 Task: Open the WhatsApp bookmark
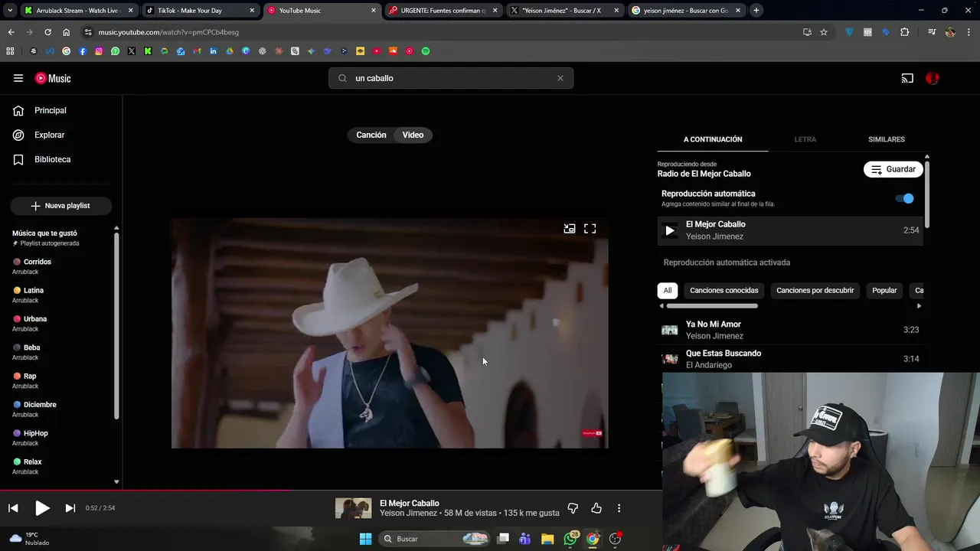click(116, 51)
